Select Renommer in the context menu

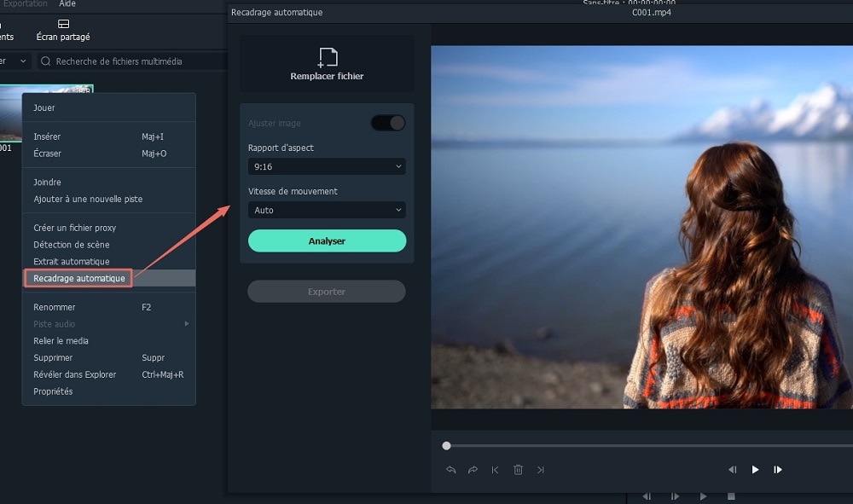tap(109, 307)
